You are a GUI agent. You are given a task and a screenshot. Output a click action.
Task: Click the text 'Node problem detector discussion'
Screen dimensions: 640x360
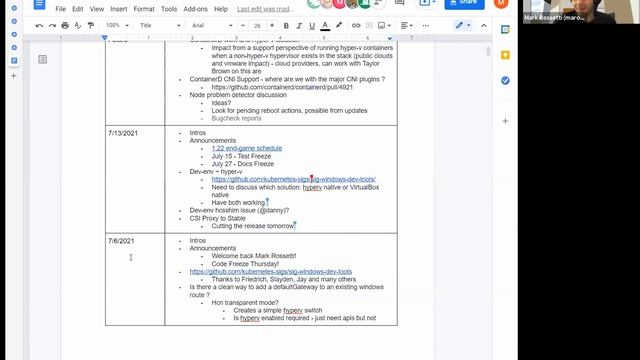[238, 95]
